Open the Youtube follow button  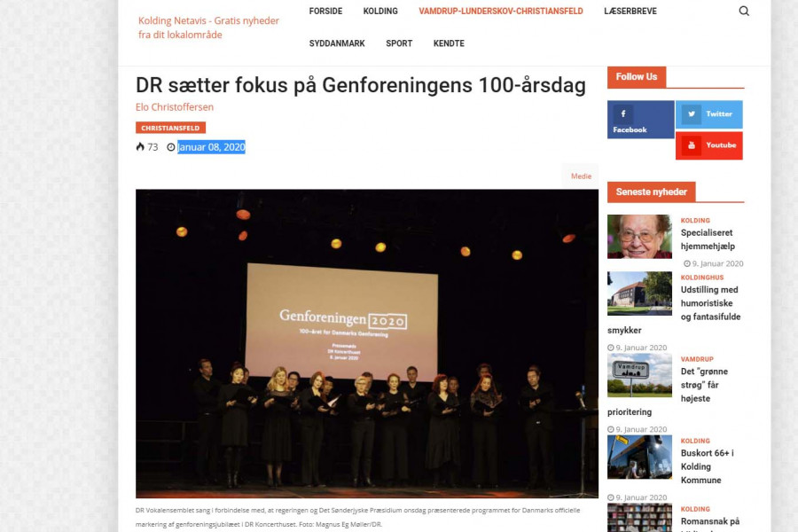709,145
